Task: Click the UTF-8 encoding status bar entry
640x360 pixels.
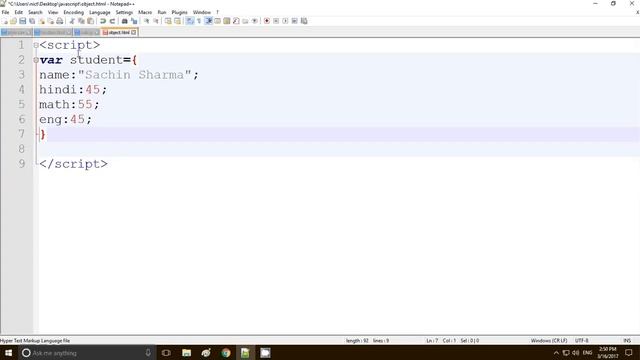Action: click(x=582, y=340)
